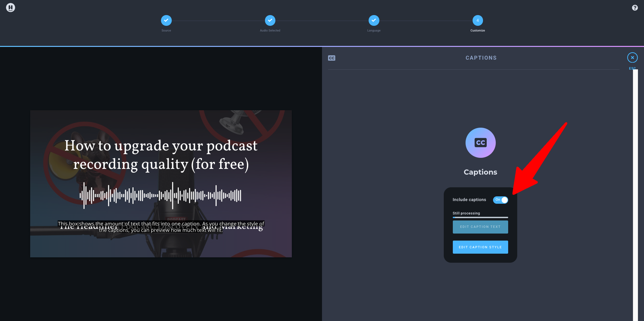644x321 pixels.
Task: Click the podcast title text in preview
Action: [x=161, y=155]
